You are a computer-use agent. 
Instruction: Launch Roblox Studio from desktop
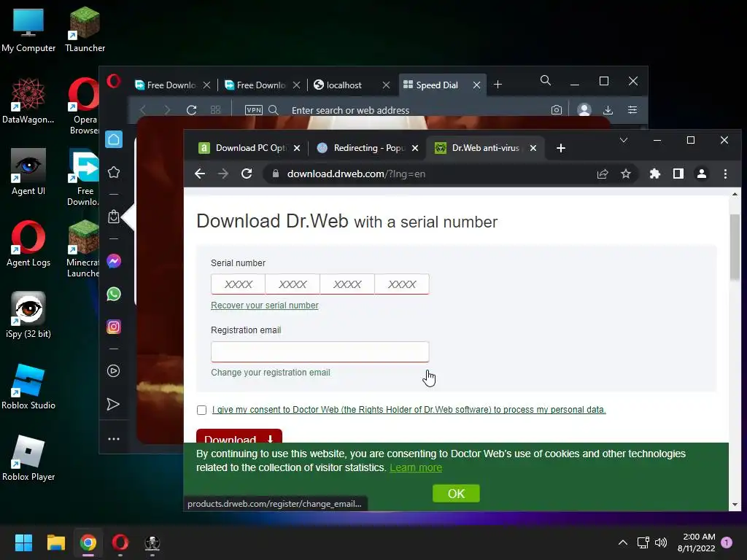tap(28, 386)
